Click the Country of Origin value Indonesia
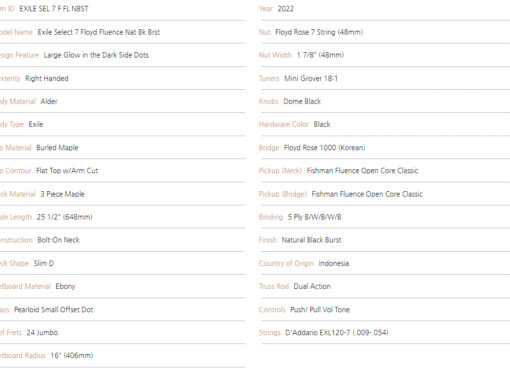Screen dimensions: 510x382 334,263
